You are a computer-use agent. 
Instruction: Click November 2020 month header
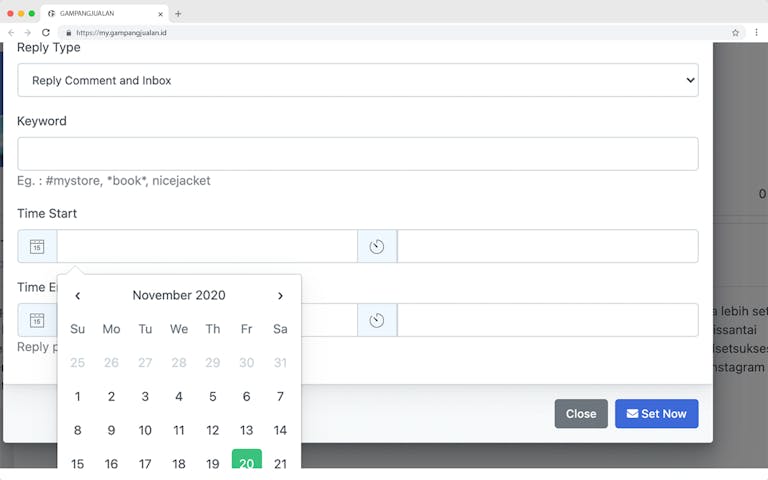[x=179, y=296]
